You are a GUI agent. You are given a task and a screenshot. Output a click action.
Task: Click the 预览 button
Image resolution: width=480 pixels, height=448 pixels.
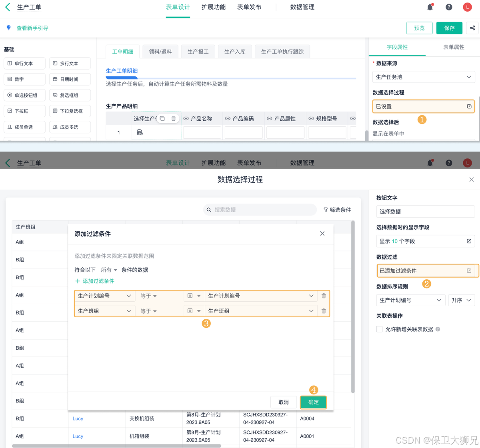[x=419, y=28]
